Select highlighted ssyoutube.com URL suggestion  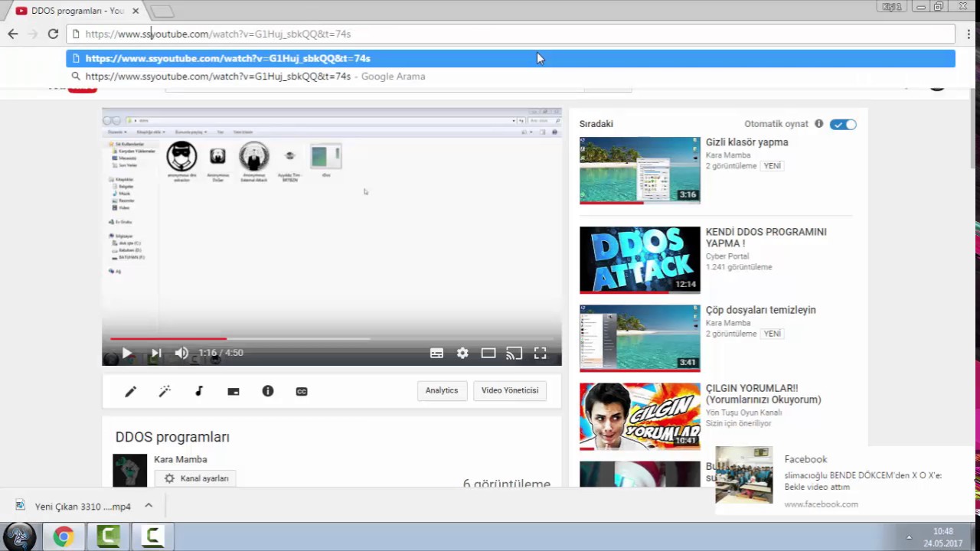[x=511, y=58]
